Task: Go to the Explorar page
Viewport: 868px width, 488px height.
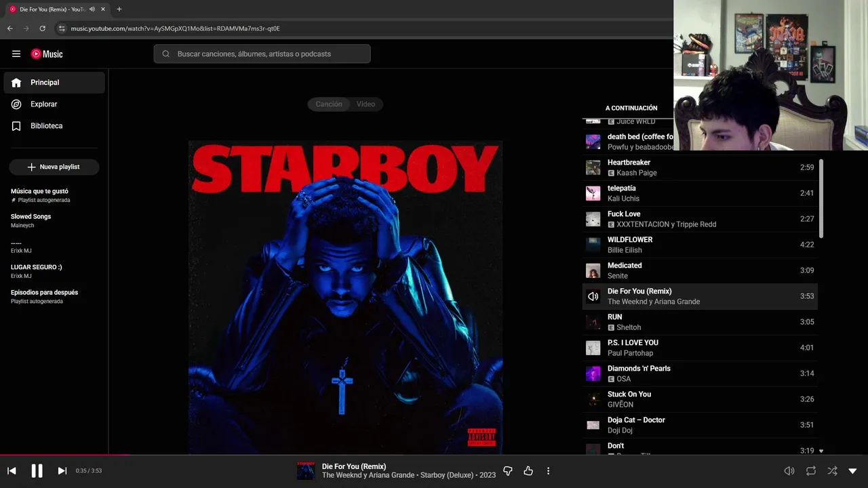Action: tap(54, 104)
